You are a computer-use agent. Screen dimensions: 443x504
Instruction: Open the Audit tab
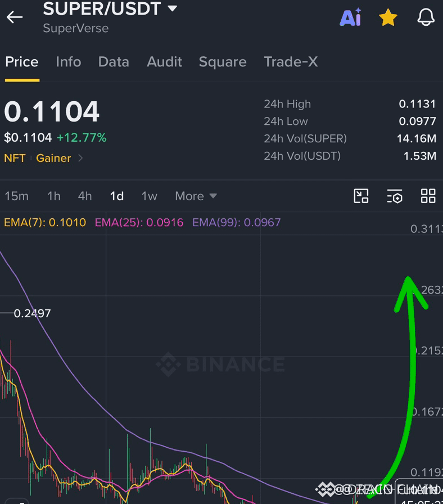pos(165,62)
